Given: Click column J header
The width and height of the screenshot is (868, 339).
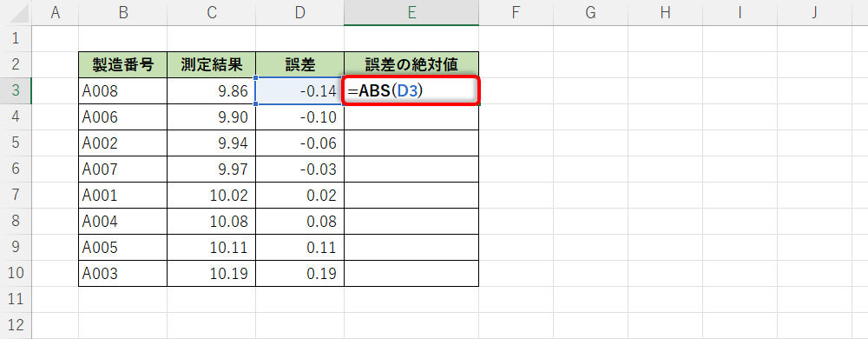Looking at the screenshot, I should (x=814, y=13).
